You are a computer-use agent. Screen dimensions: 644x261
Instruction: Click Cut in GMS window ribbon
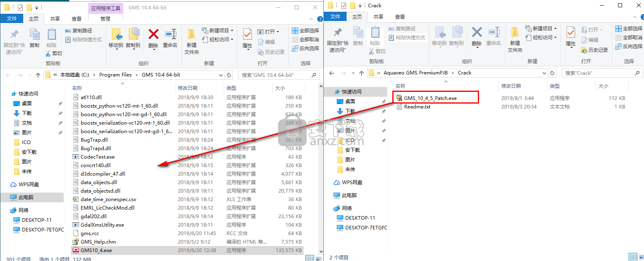click(x=53, y=53)
